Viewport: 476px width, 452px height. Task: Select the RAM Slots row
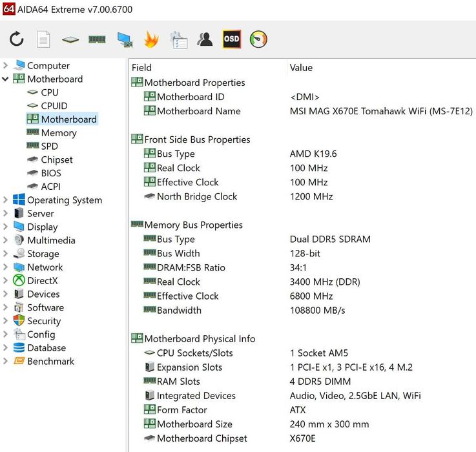247,381
